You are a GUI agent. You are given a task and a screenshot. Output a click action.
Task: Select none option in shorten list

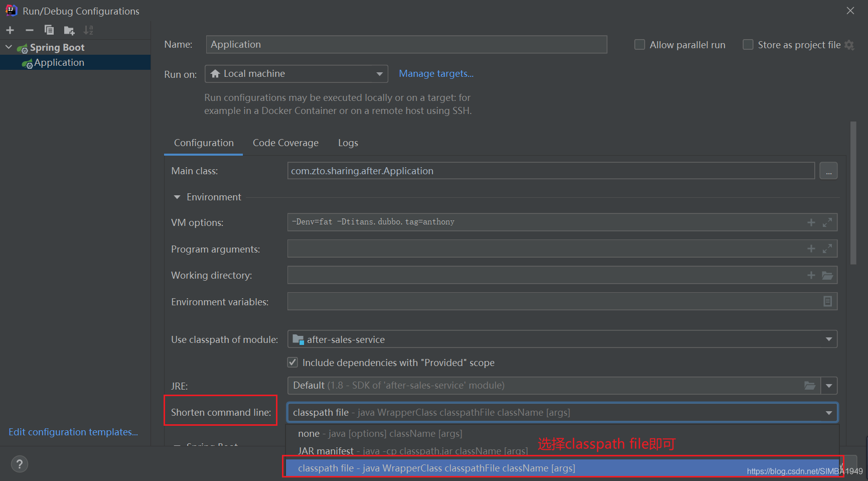coord(562,433)
